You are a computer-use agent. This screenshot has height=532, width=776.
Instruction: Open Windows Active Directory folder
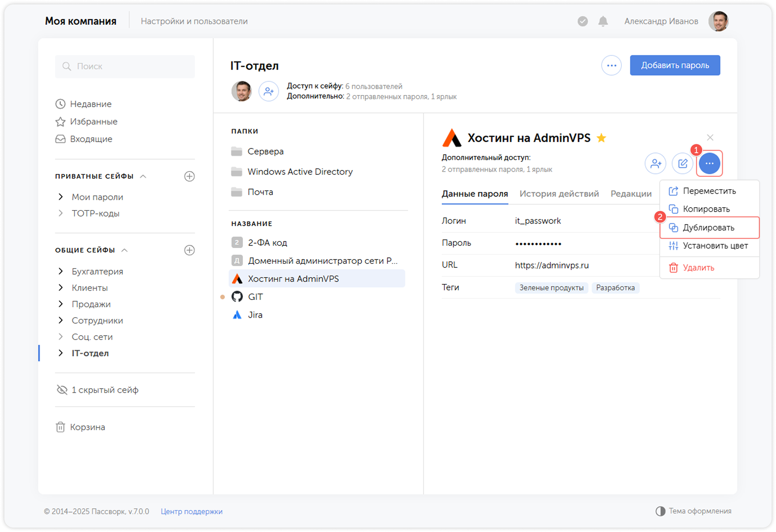pyautogui.click(x=292, y=172)
